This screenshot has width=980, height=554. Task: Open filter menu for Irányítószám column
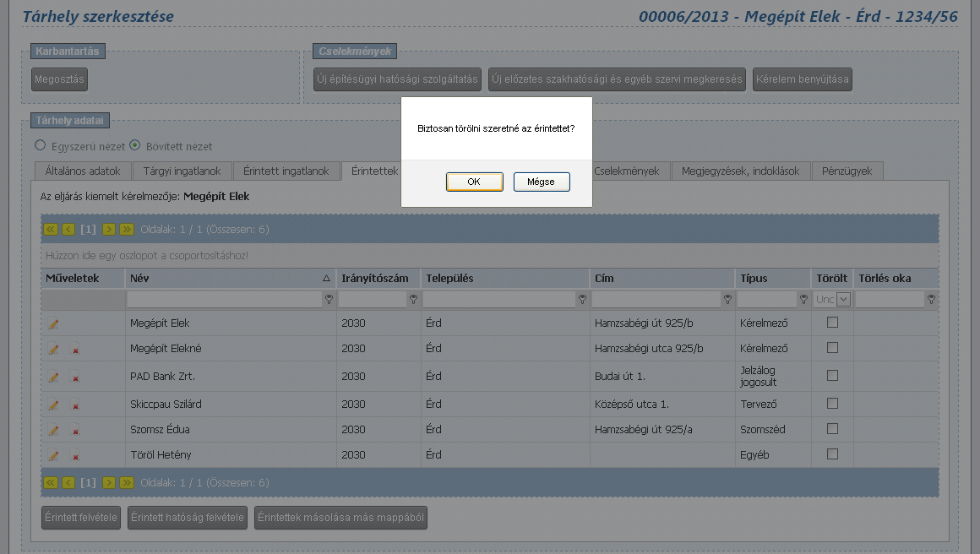[413, 300]
